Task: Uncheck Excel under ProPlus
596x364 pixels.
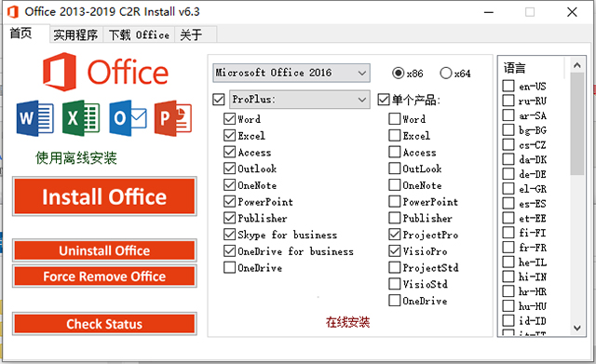Action: tap(230, 136)
